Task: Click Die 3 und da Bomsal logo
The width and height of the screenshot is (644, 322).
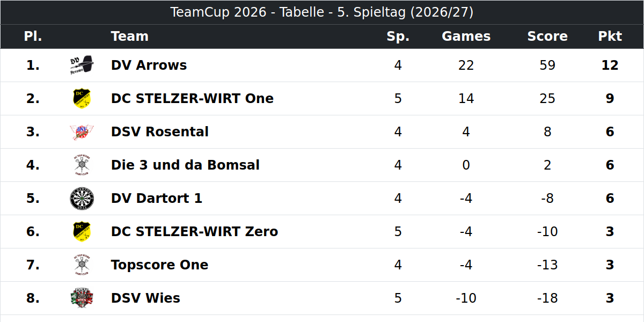Action: (x=82, y=165)
